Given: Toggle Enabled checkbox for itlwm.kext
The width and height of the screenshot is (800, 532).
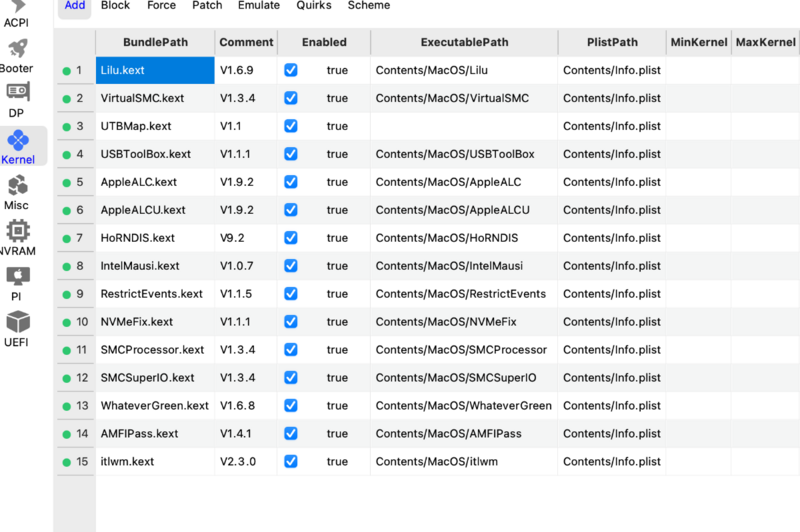Looking at the screenshot, I should pos(291,462).
